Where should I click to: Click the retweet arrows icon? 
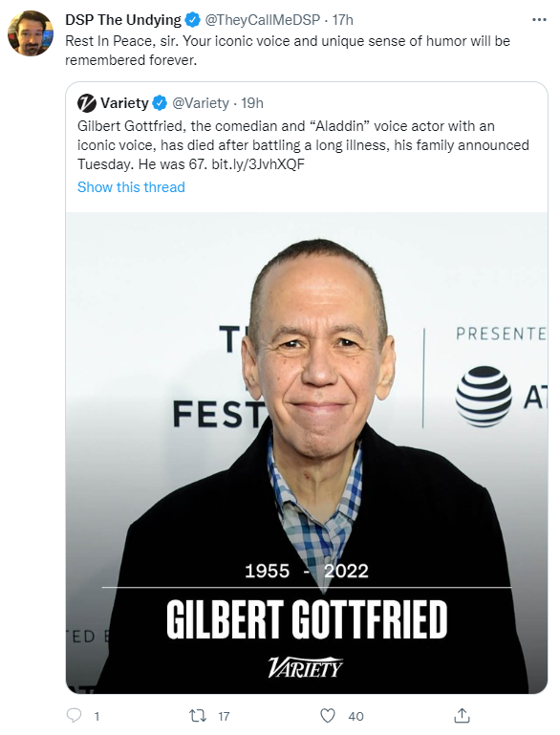(x=197, y=716)
